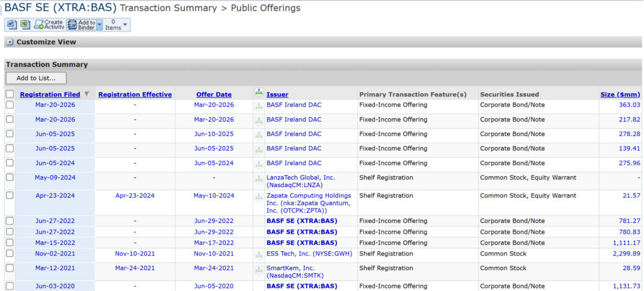Open corporate tree icon beside SmartKem, Inc.

[258, 270]
